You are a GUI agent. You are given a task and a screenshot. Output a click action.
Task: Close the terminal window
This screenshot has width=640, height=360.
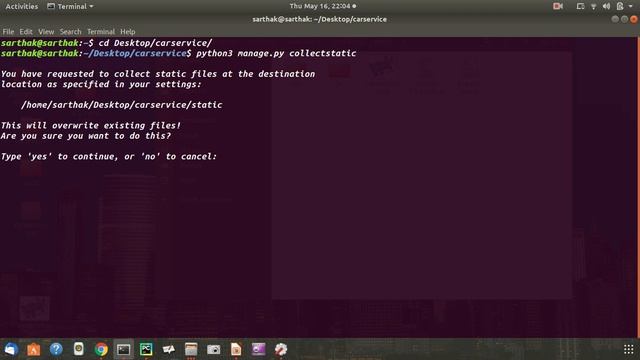633,19
